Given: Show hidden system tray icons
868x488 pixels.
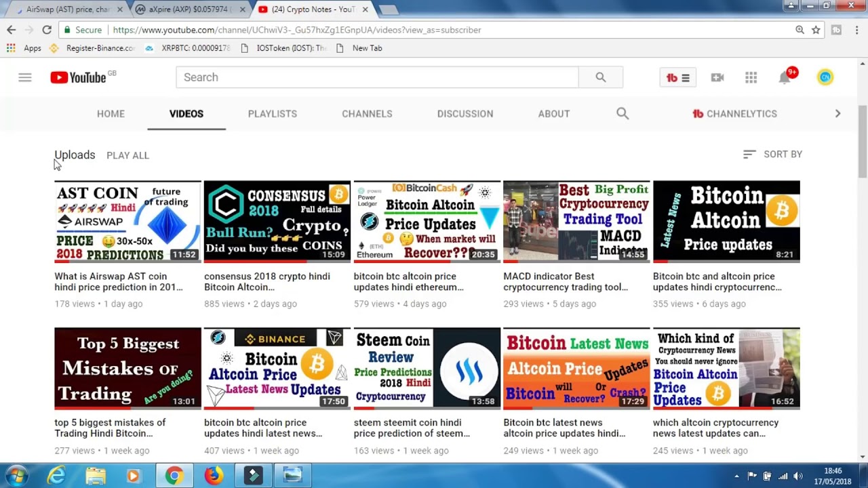Looking at the screenshot, I should pos(736,476).
